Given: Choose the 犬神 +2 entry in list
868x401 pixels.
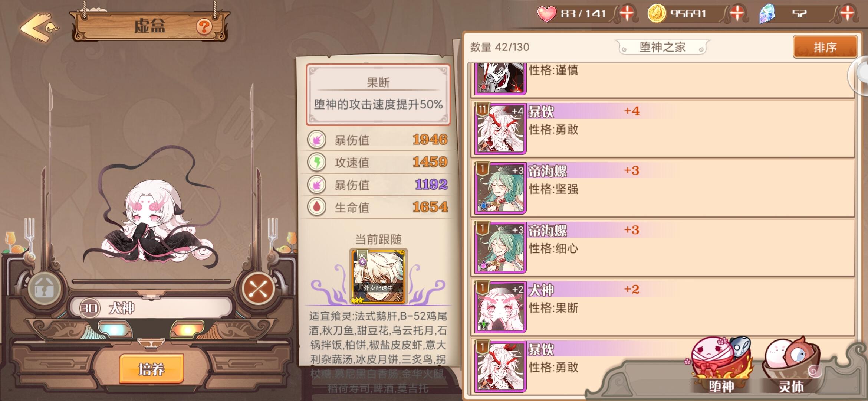Looking at the screenshot, I should tap(663, 307).
